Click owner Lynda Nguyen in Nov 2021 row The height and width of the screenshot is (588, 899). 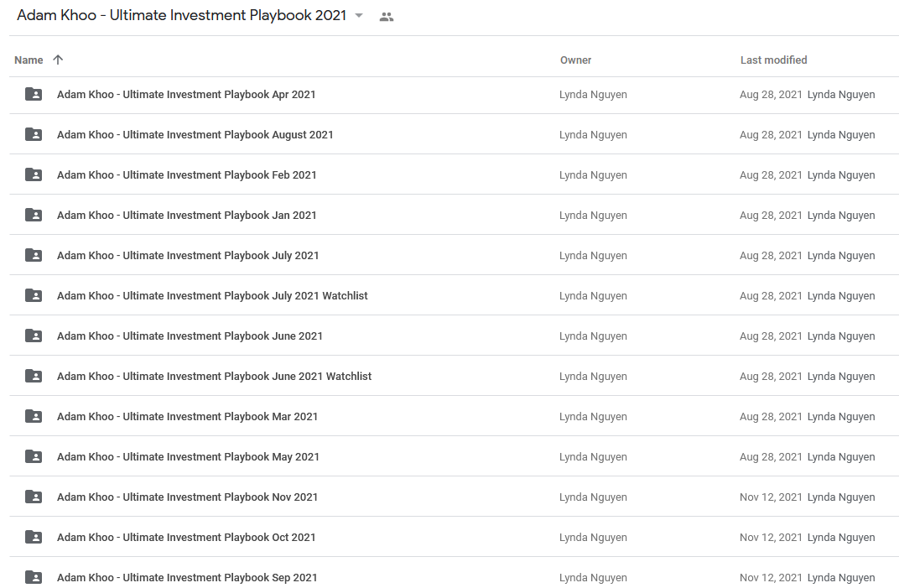coord(594,497)
